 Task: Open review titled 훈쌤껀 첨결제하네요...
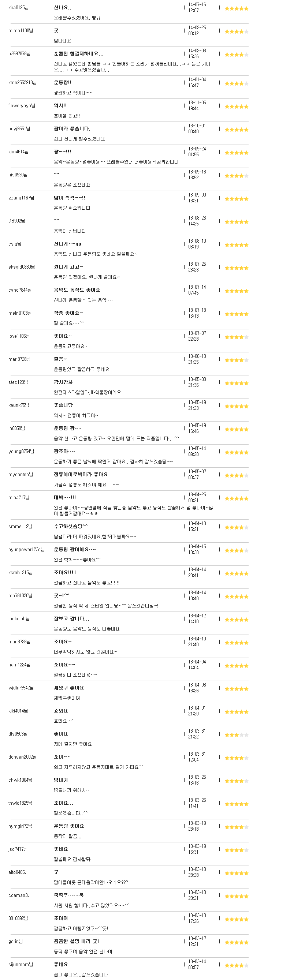79,54
